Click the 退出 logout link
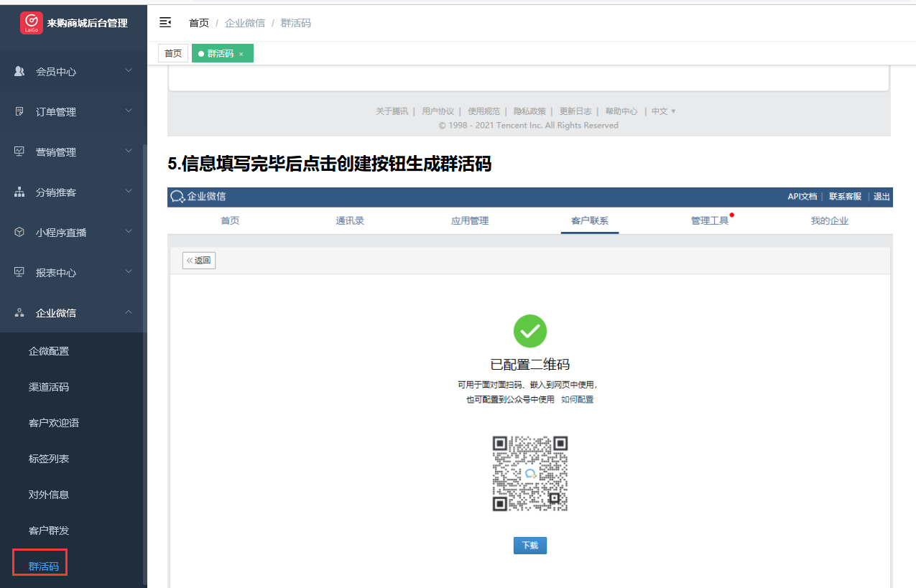The image size is (916, 588). [882, 197]
